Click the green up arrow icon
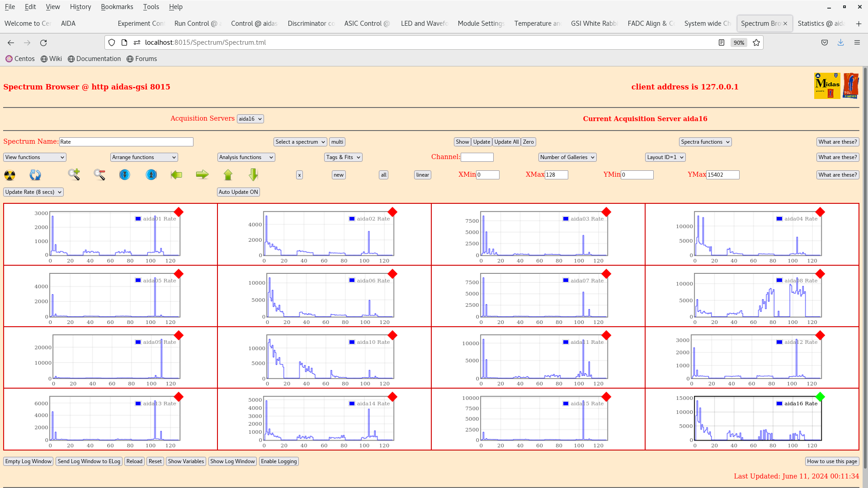 tap(228, 175)
